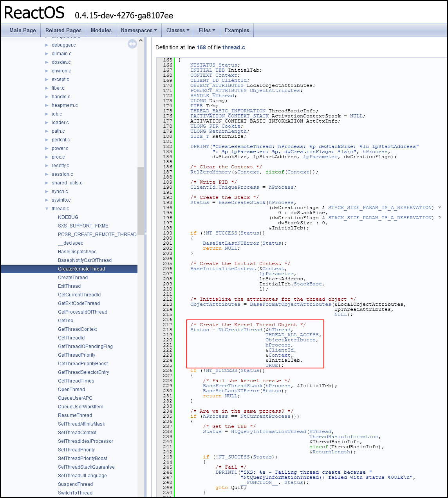Screen dimensions: 448x498
Task: Collapse the thread.c tree node
Action: coord(47,209)
